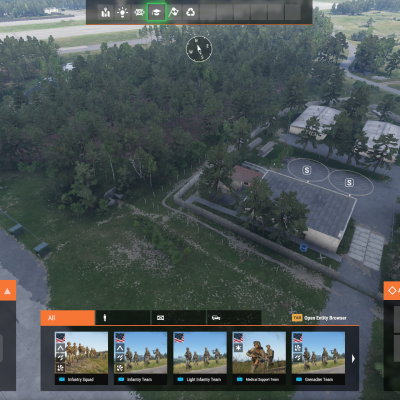This screenshot has width=400, height=400.
Task: Select the Infantry Squad thumbnail
Action: pyautogui.click(x=81, y=358)
